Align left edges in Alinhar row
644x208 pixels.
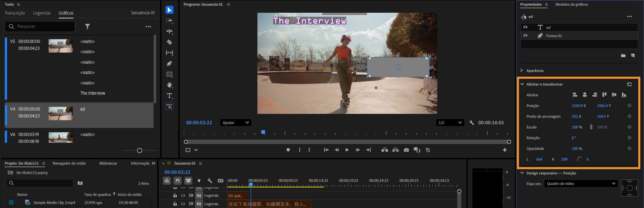click(x=575, y=95)
